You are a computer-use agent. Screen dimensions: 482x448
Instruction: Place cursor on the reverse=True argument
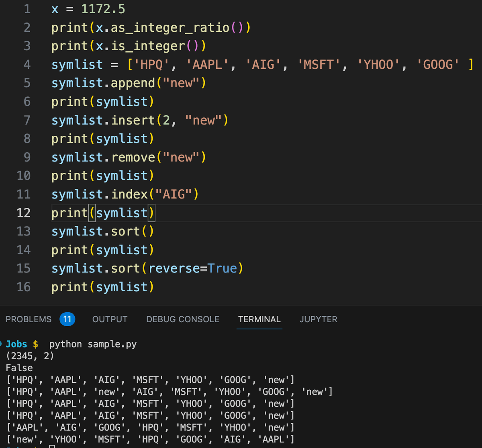tap(193, 268)
